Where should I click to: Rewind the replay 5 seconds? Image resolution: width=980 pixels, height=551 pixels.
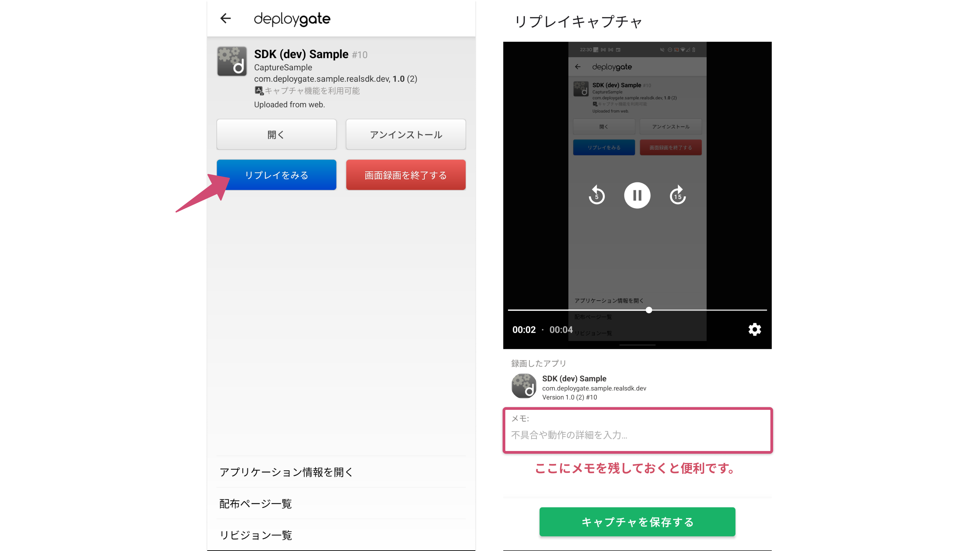pyautogui.click(x=597, y=195)
